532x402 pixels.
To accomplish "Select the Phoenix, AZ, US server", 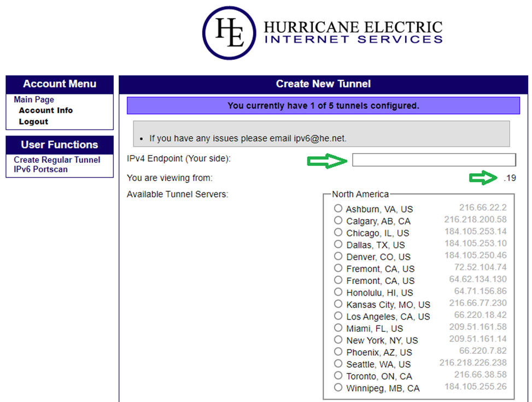I will (x=338, y=352).
